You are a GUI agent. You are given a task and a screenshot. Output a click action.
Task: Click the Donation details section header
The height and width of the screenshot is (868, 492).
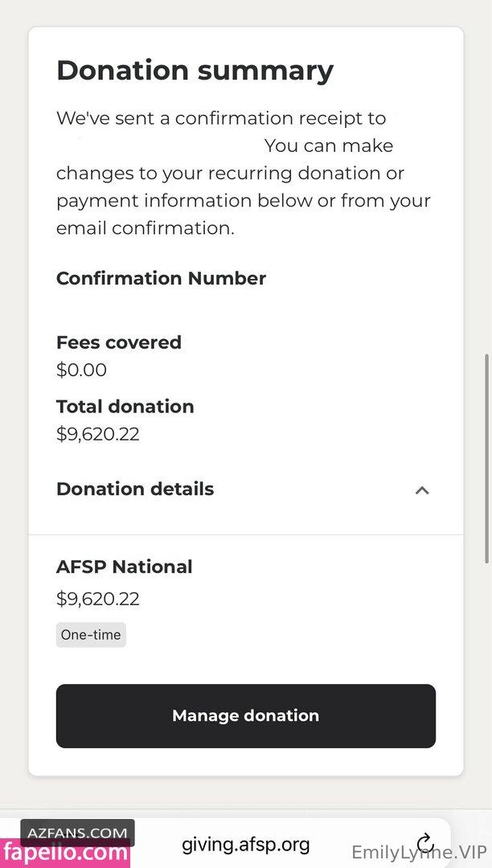point(135,489)
